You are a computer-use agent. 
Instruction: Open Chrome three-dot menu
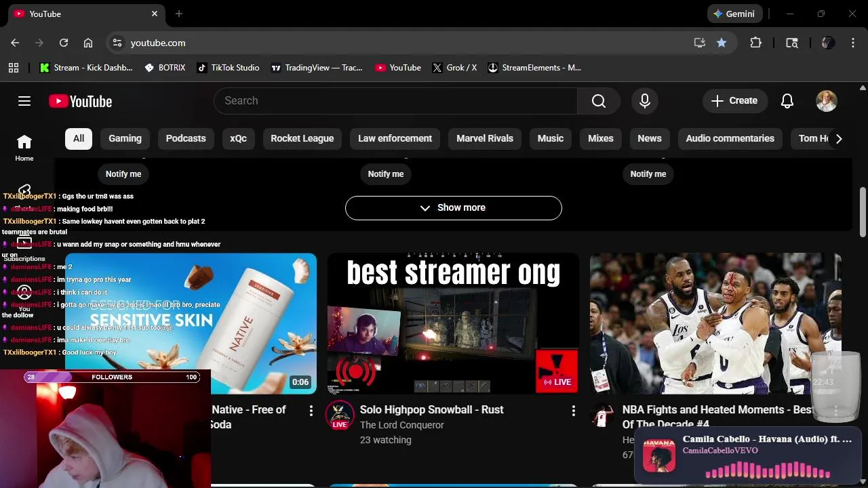point(852,43)
